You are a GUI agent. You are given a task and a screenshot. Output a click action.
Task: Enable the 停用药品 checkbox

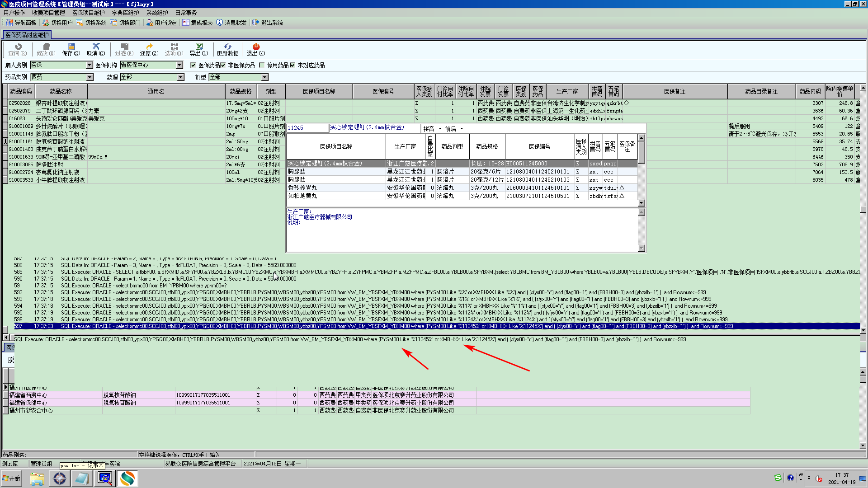click(262, 65)
